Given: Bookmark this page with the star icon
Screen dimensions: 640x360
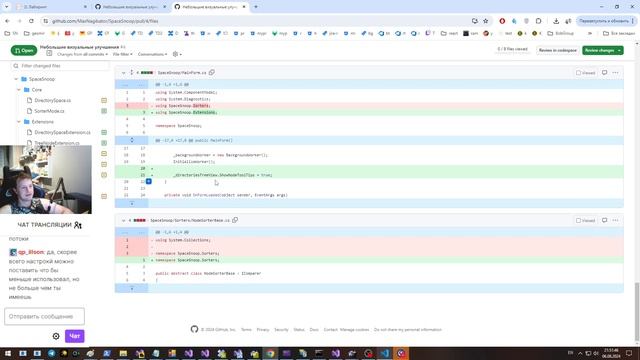Looking at the screenshot, I should [x=486, y=21].
